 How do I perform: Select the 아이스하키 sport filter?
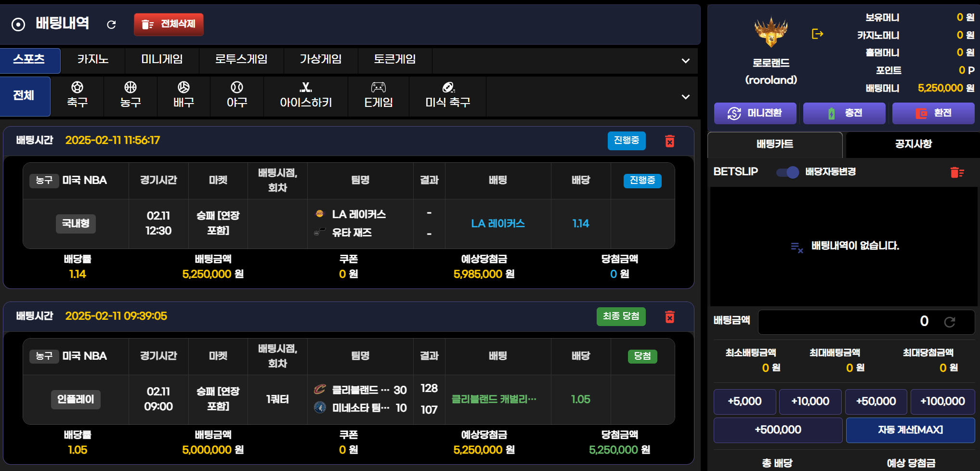click(x=306, y=95)
